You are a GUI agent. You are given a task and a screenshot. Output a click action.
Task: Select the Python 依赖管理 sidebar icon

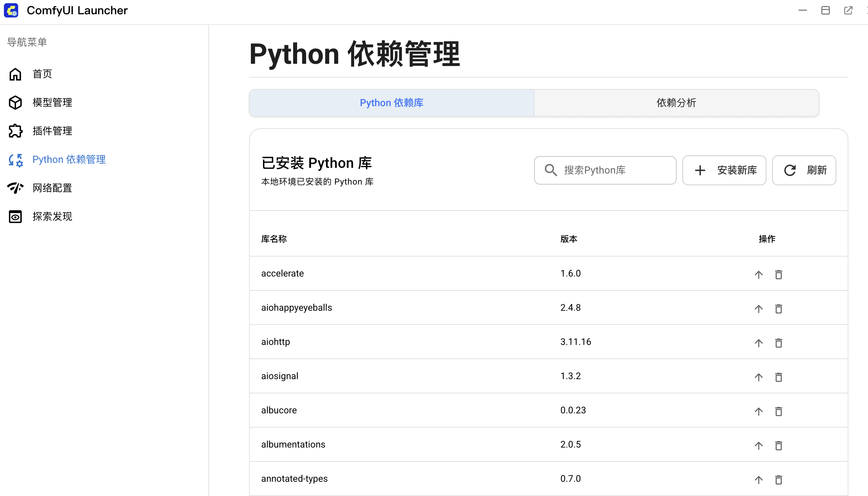coord(15,160)
